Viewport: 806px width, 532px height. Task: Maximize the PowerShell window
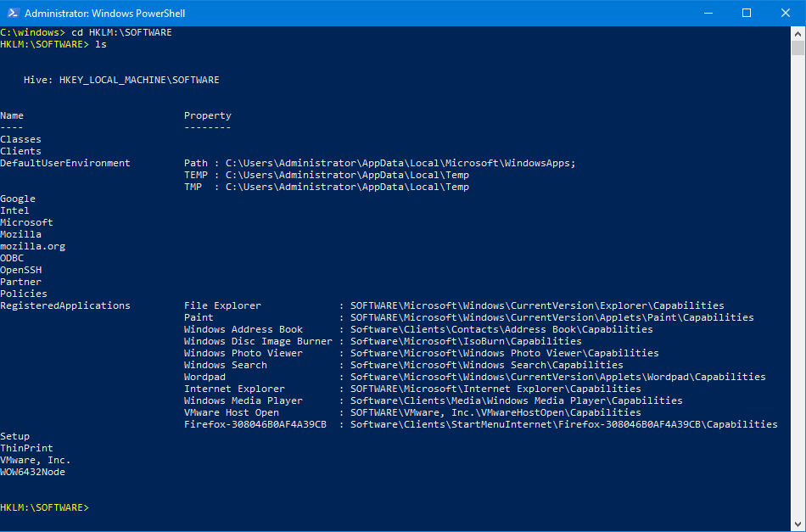coord(747,13)
